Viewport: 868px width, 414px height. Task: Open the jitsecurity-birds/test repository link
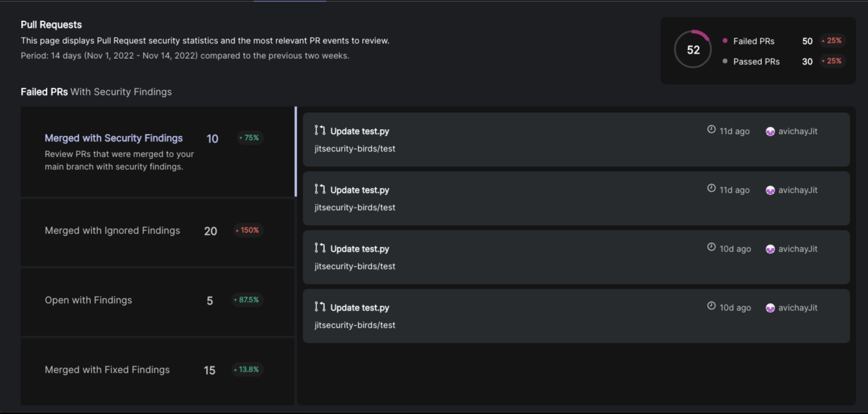[355, 149]
